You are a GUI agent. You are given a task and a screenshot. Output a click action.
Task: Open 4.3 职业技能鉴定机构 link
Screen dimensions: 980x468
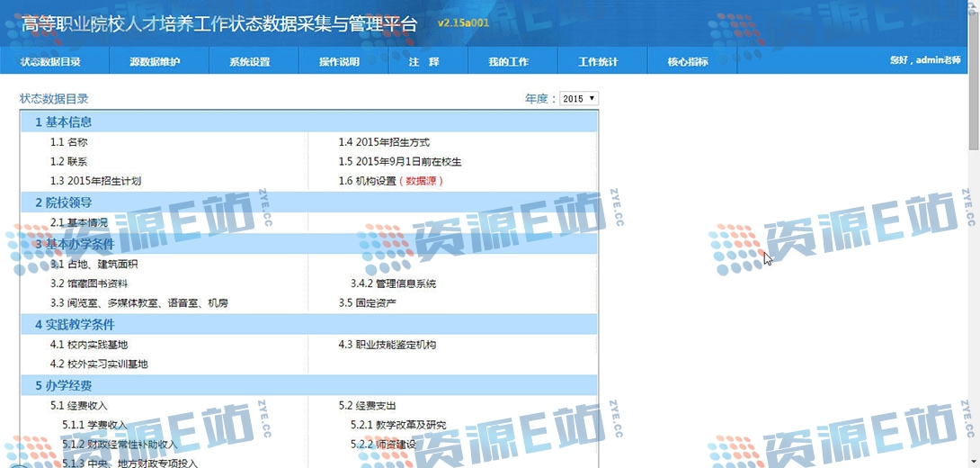pyautogui.click(x=387, y=345)
